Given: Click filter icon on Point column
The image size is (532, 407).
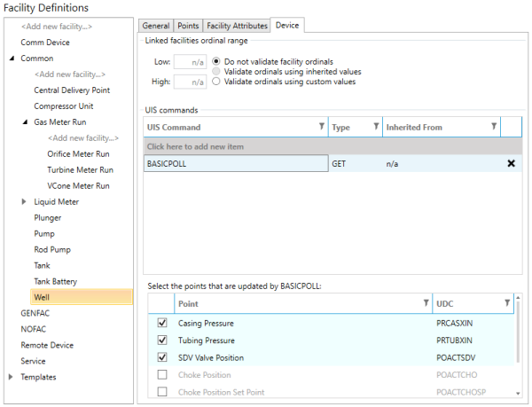Looking at the screenshot, I should pos(426,303).
